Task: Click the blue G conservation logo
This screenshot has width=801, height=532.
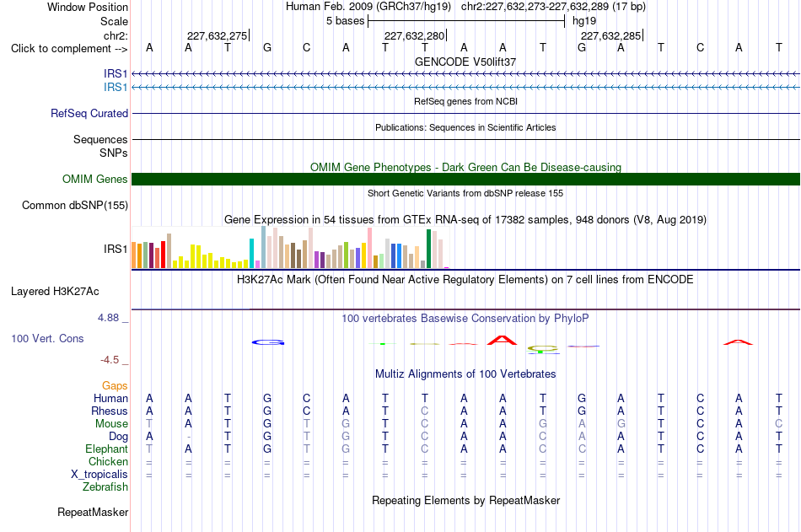Action: [268, 342]
